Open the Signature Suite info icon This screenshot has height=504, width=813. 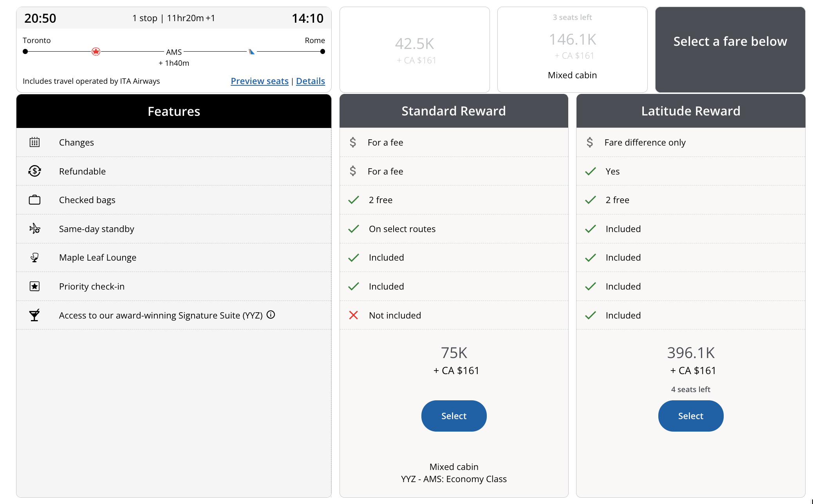(x=271, y=315)
